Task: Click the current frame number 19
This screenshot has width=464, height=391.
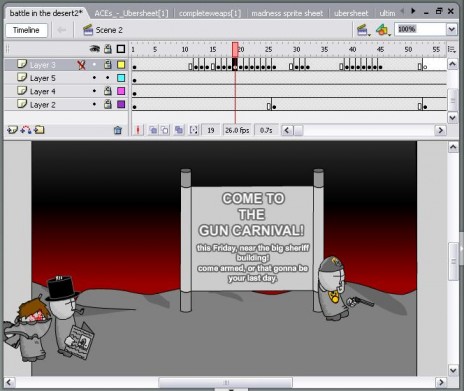Action: pos(211,130)
